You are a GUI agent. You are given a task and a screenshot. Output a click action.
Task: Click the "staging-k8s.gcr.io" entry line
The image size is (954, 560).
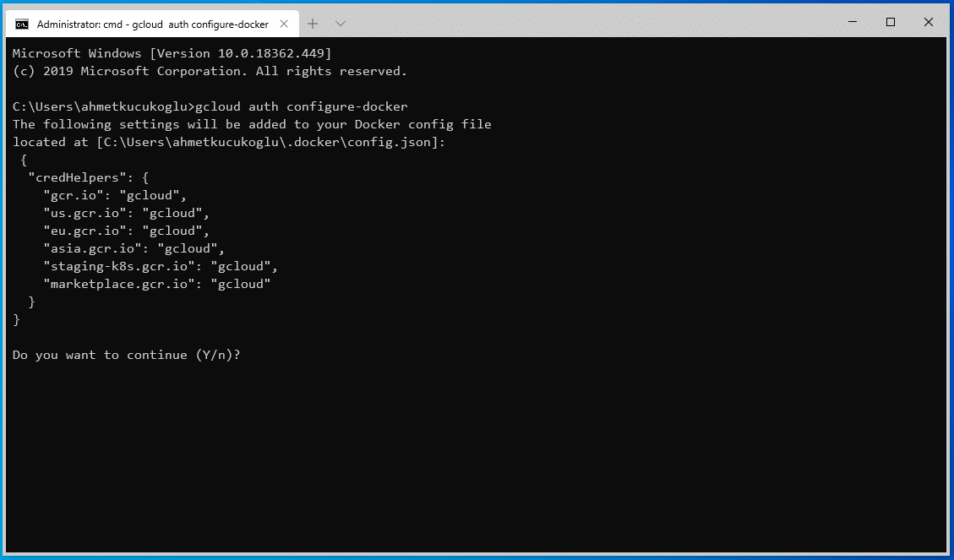click(x=161, y=266)
